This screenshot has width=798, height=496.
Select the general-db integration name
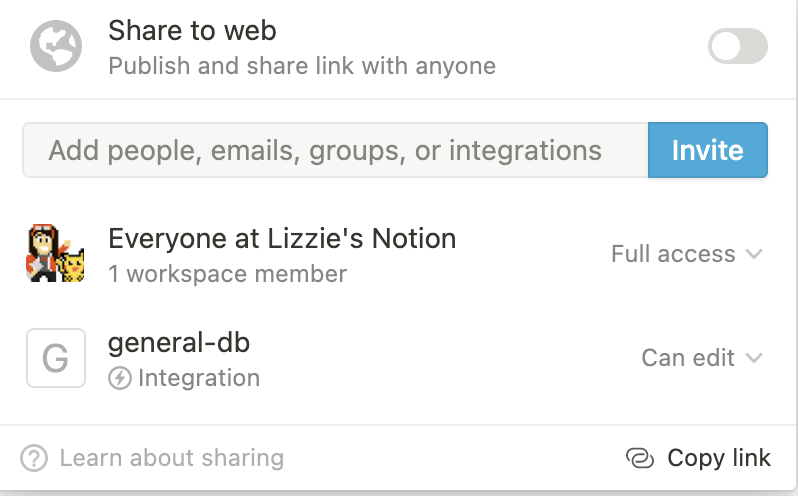[179, 342]
